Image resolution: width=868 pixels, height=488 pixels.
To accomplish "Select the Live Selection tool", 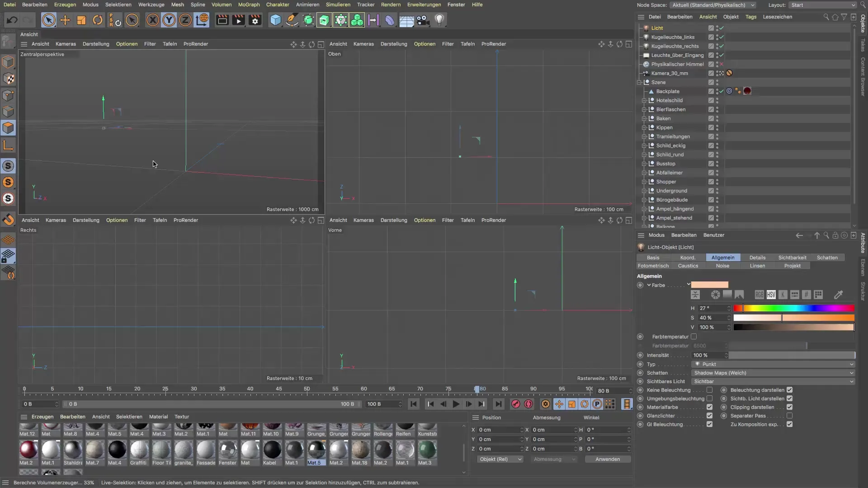I will click(x=49, y=20).
